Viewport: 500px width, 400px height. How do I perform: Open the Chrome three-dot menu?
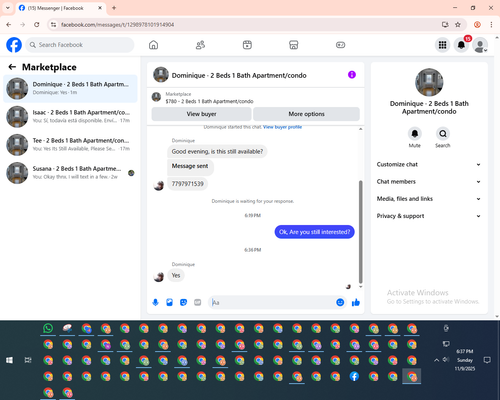coord(491,25)
